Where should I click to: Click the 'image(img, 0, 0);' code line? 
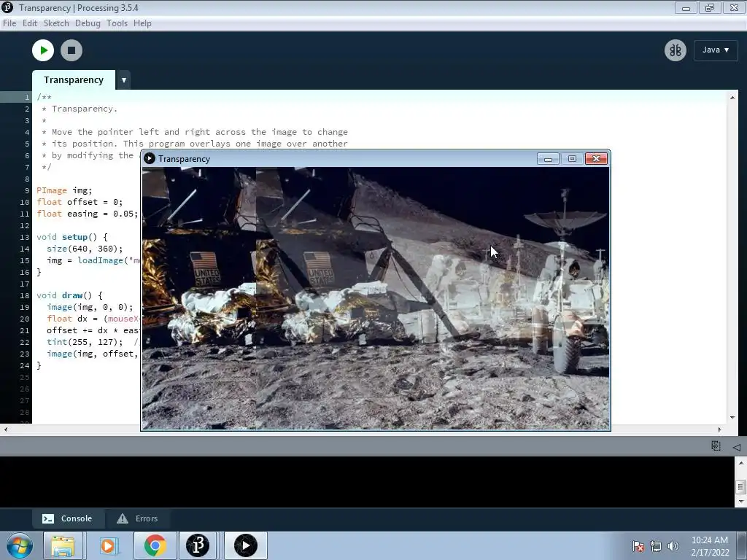coord(90,307)
